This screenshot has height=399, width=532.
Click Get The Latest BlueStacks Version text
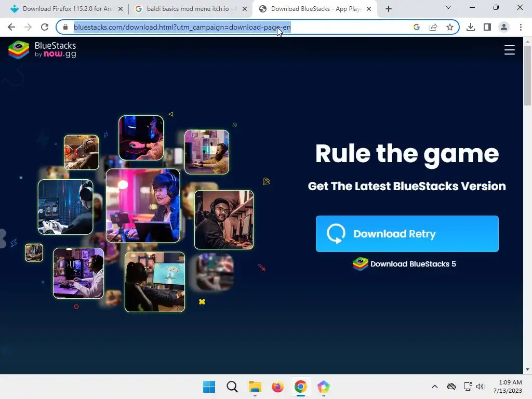[407, 186]
